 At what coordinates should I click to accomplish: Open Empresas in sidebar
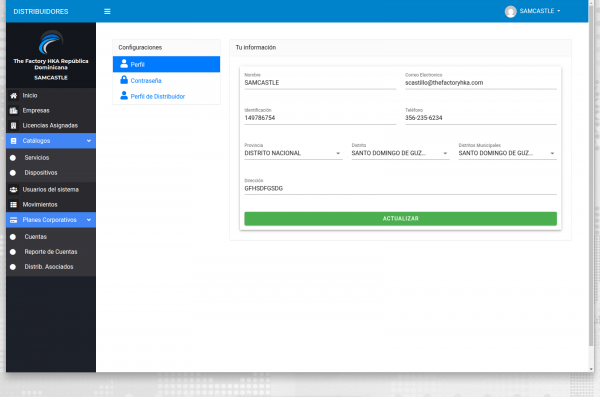(x=51, y=111)
